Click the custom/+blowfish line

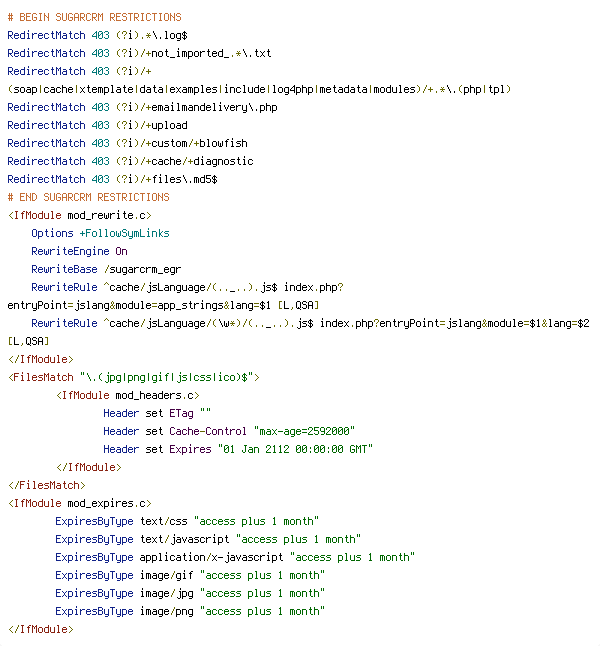(x=127, y=143)
